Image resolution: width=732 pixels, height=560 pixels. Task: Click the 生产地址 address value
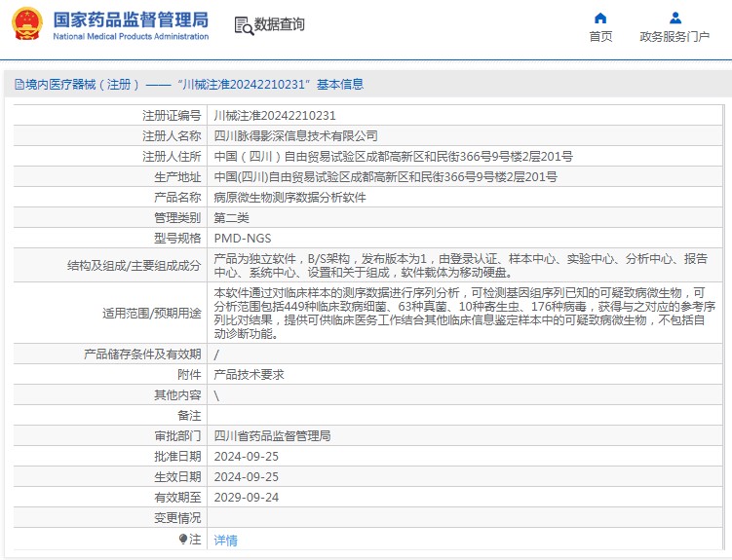385,176
